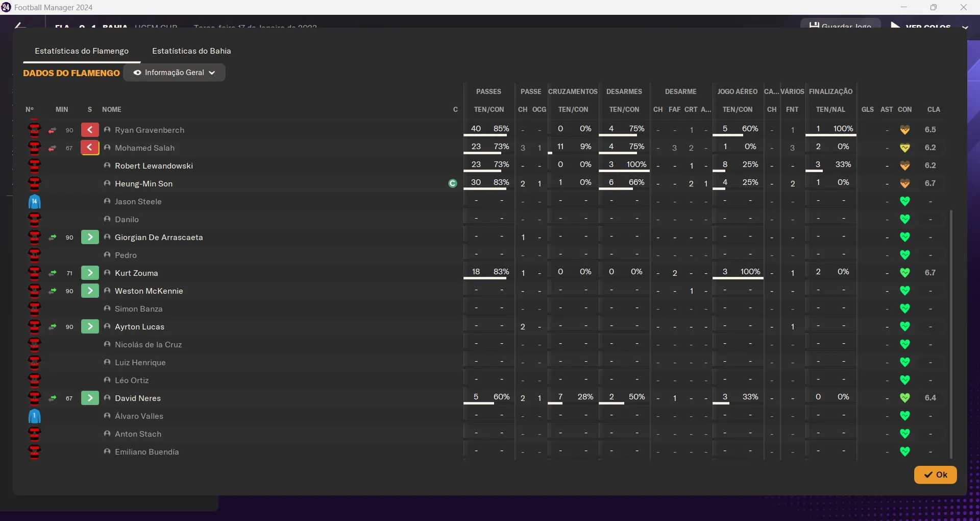Minimize the Football Manager window
The image size is (980, 521).
[904, 7]
